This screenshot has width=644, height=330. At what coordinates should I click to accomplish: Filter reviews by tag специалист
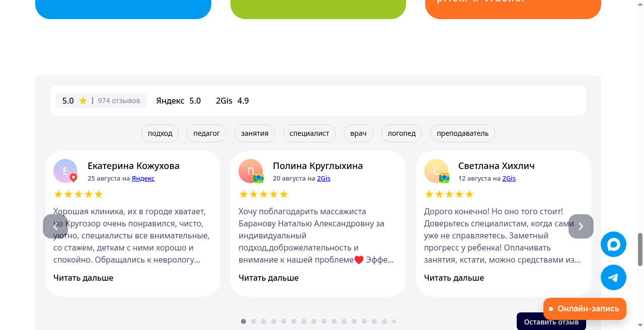tap(309, 133)
